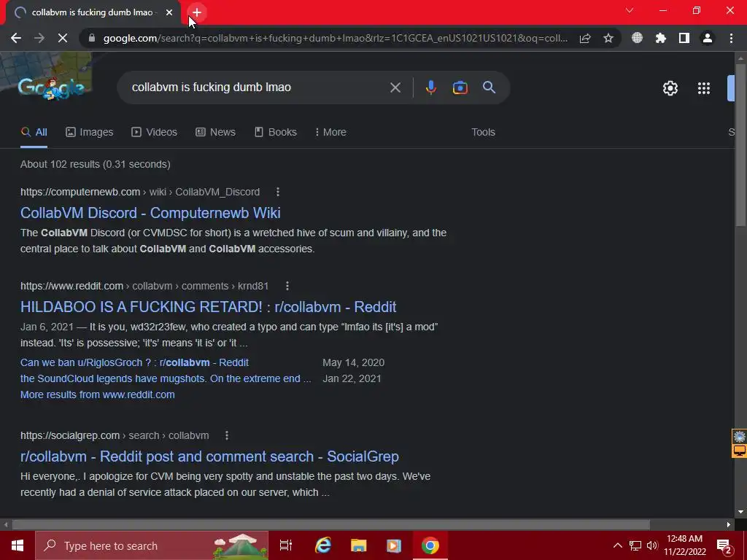Click the small gear icon at right edge

tap(740, 436)
